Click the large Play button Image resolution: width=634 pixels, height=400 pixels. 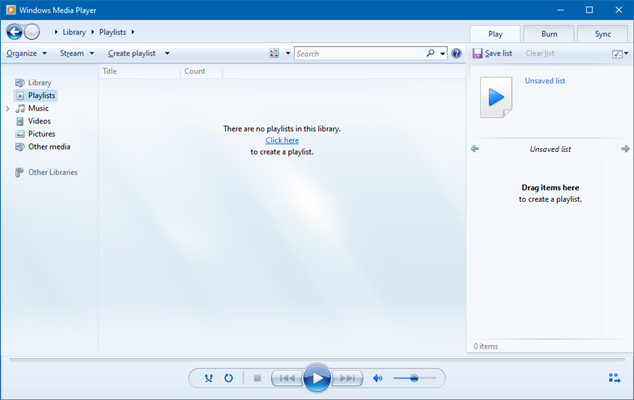click(x=317, y=378)
